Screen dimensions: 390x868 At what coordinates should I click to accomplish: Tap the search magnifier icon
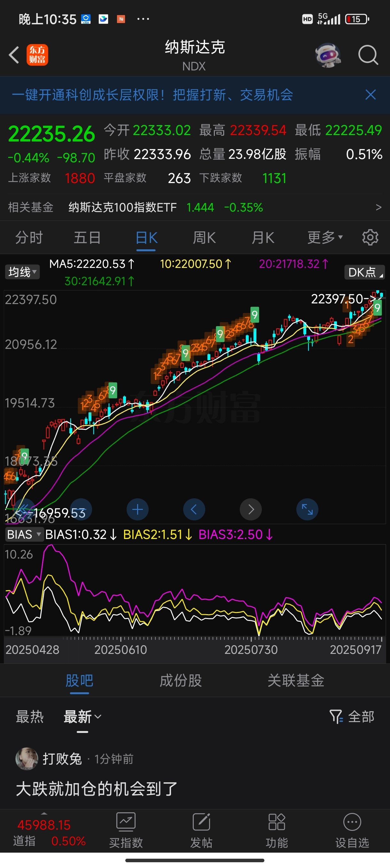[x=369, y=55]
